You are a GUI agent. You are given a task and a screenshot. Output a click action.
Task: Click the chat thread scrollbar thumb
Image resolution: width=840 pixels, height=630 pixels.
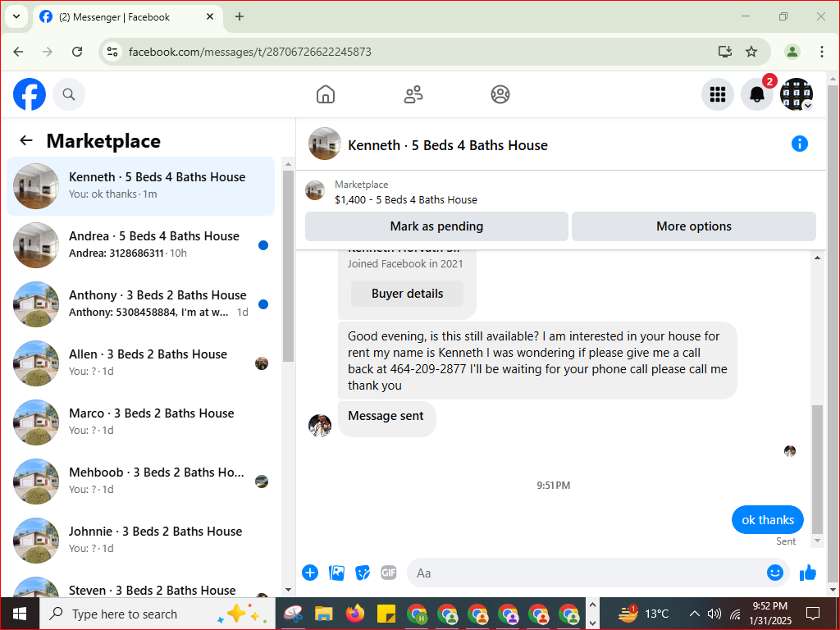click(817, 469)
